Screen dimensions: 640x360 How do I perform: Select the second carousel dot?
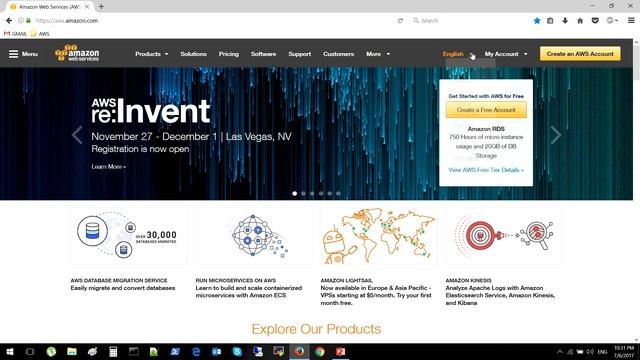[303, 193]
